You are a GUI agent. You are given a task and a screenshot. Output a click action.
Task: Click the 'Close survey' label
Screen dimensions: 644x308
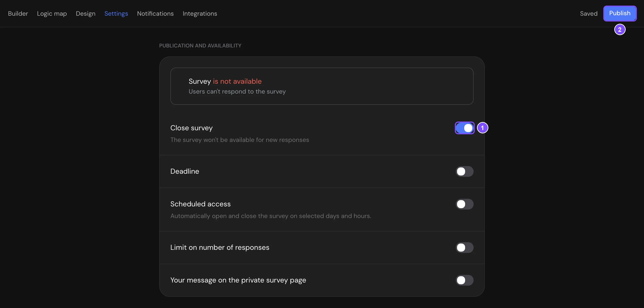(191, 128)
